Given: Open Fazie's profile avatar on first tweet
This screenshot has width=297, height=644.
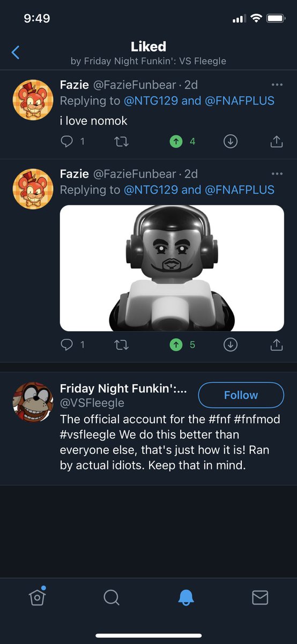Looking at the screenshot, I should coord(33,99).
